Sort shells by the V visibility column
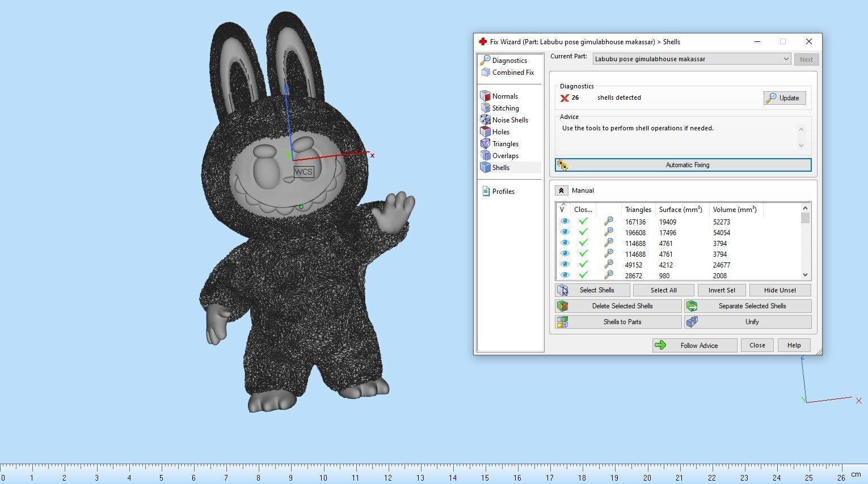 coord(563,209)
